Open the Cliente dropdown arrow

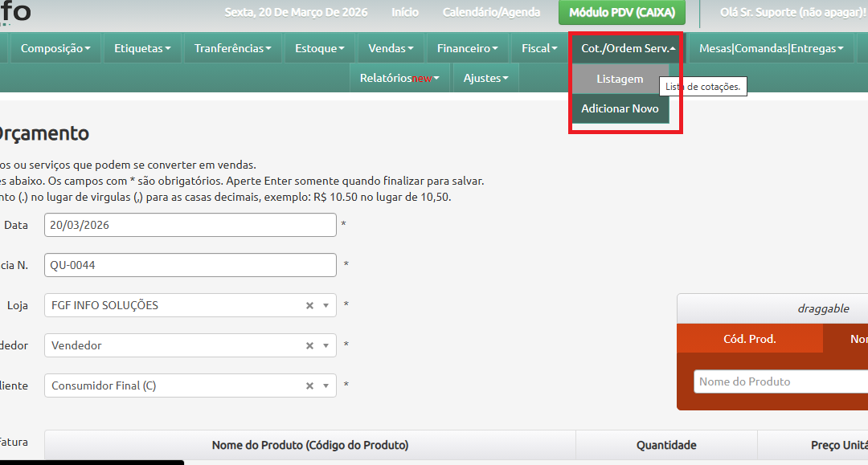point(326,385)
